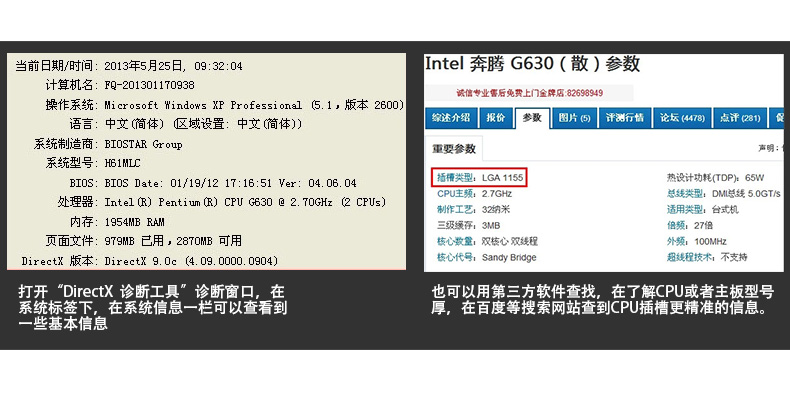Screen dimensions: 790x406
Task: Click the 系统制造商 label
Action: [63, 144]
